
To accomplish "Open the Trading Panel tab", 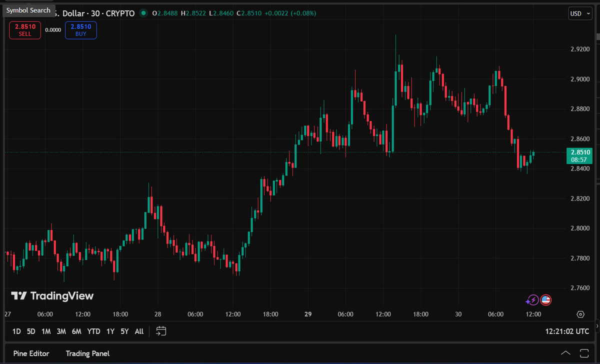I will 87,353.
